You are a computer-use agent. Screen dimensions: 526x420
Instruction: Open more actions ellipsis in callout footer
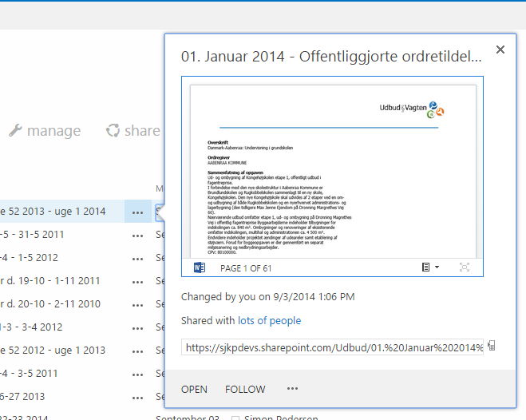[292, 389]
